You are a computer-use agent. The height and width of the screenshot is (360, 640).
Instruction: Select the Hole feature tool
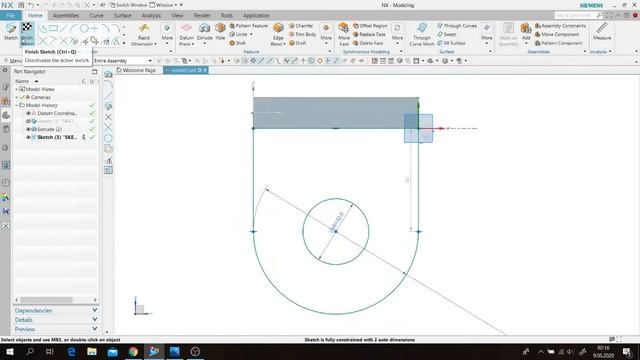(x=220, y=31)
